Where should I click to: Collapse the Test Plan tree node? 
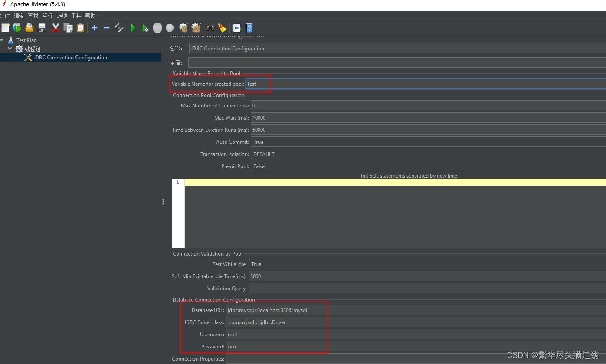[2, 40]
